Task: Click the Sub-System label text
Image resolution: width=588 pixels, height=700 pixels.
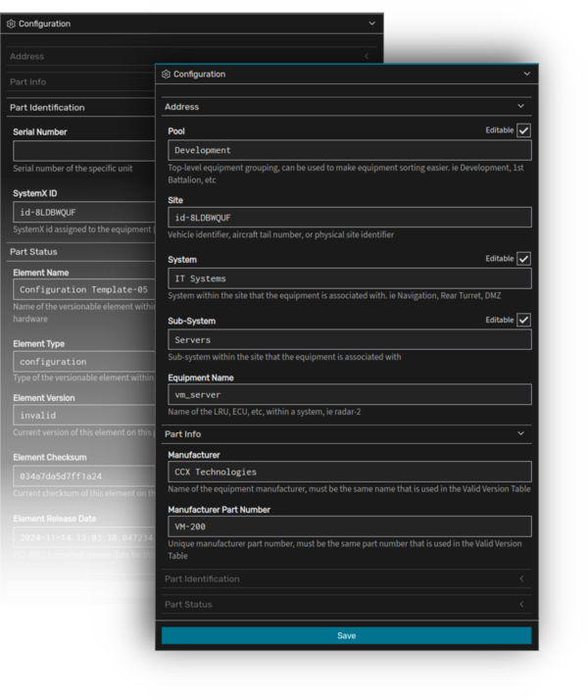Action: tap(192, 321)
